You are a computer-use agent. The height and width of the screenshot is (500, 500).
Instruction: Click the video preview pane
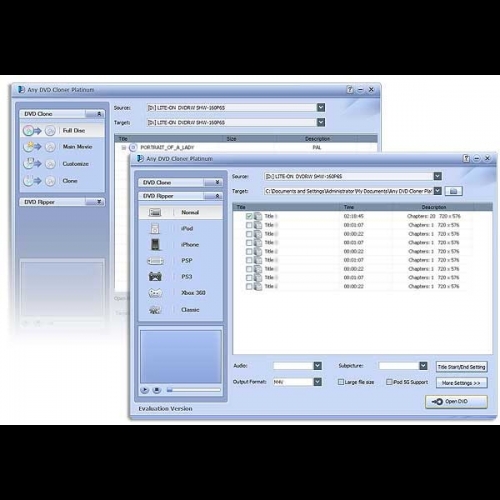point(180,357)
